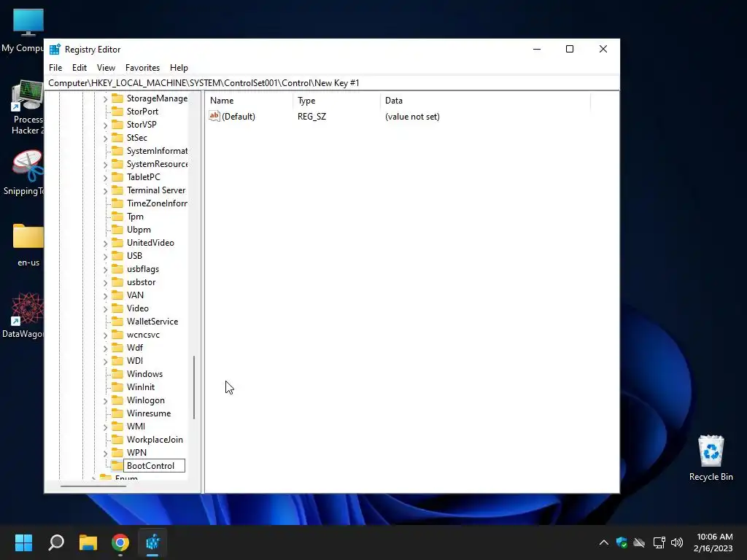Click the tree vertical scrollbar thumb
The image size is (747, 560).
pyautogui.click(x=194, y=388)
